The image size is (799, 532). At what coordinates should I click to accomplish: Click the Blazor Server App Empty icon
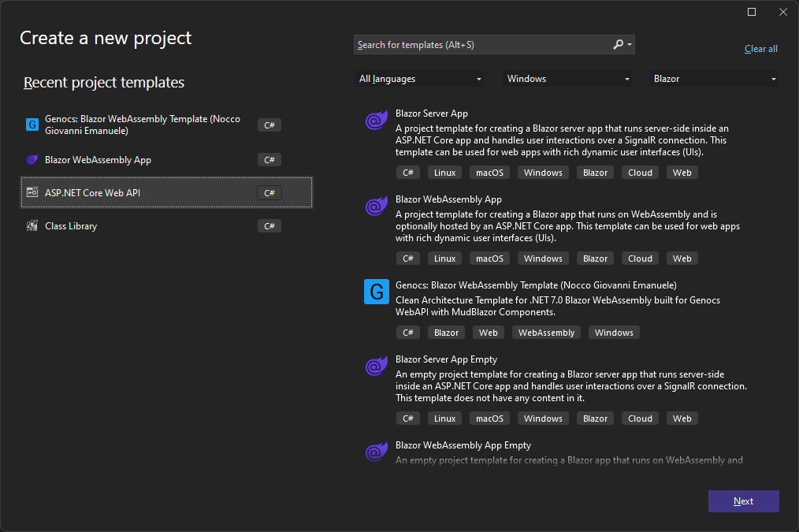375,366
